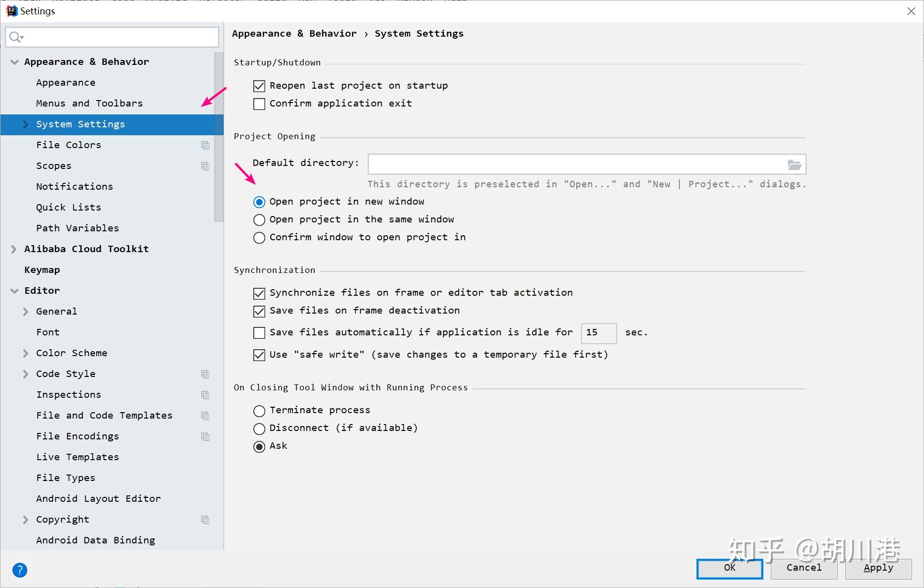Click the Cancel button
Screen dimensions: 924x588
[x=804, y=568]
